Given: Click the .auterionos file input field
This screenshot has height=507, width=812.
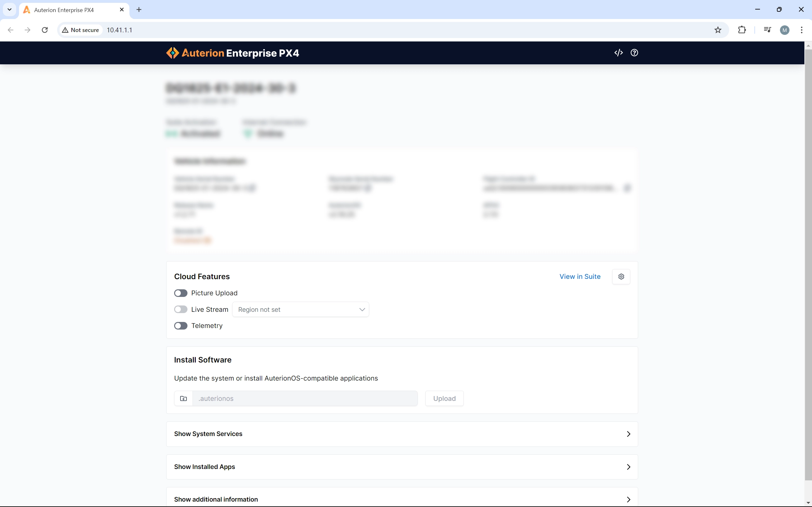Looking at the screenshot, I should tap(305, 398).
